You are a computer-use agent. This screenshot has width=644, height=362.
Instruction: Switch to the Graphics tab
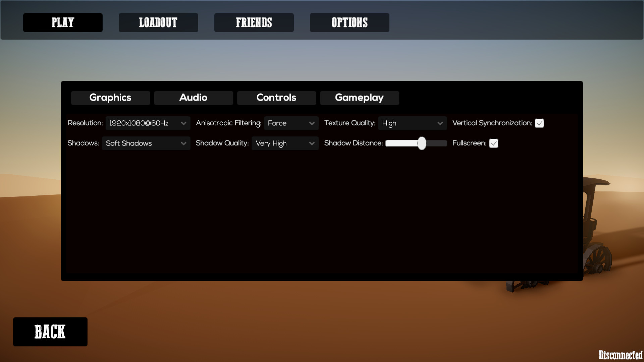pyautogui.click(x=110, y=98)
